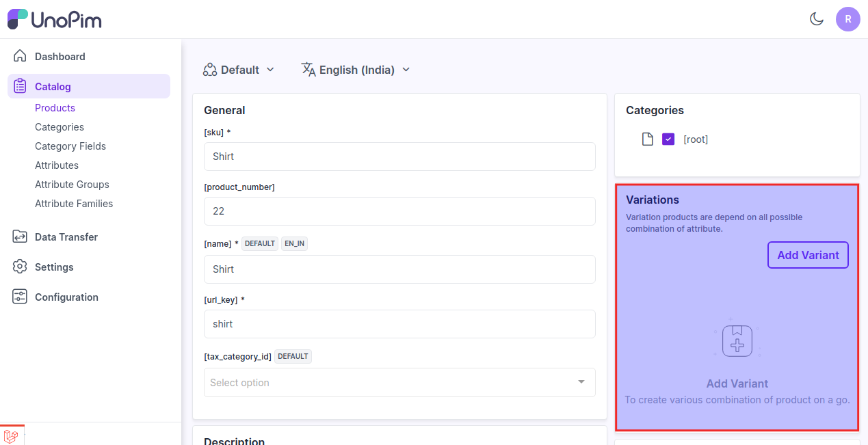868x445 pixels.
Task: Click the large add variant placeholder icon
Action: [737, 340]
